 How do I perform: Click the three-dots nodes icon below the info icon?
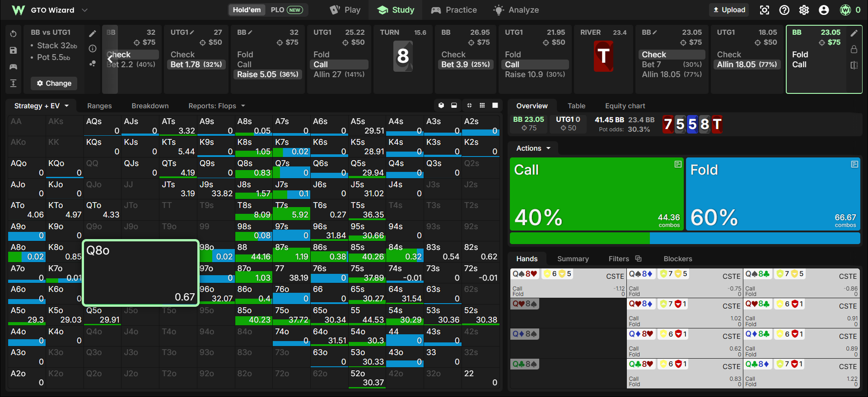point(93,64)
